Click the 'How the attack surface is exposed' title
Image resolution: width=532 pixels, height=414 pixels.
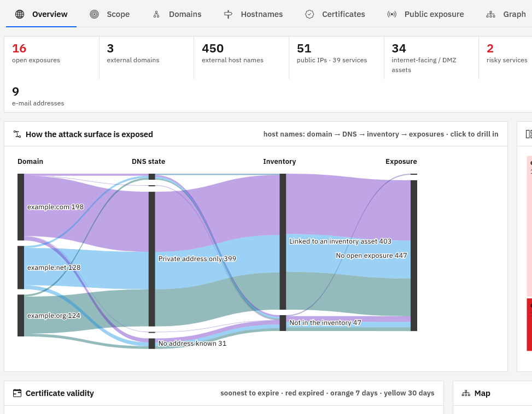tap(89, 134)
